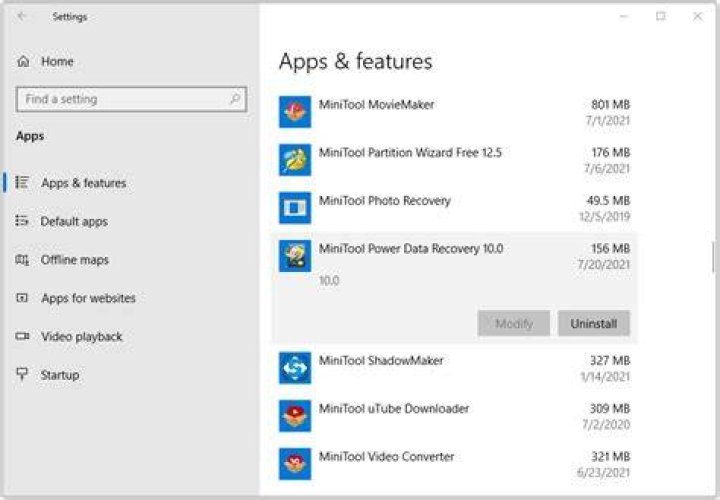The height and width of the screenshot is (500, 720).
Task: Click the Video playback camera icon
Action: [x=22, y=336]
